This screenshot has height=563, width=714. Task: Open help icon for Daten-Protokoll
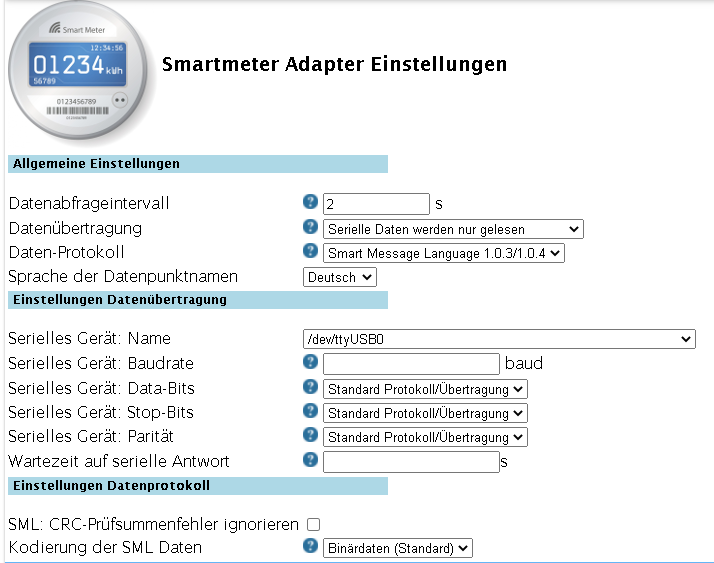coord(310,251)
